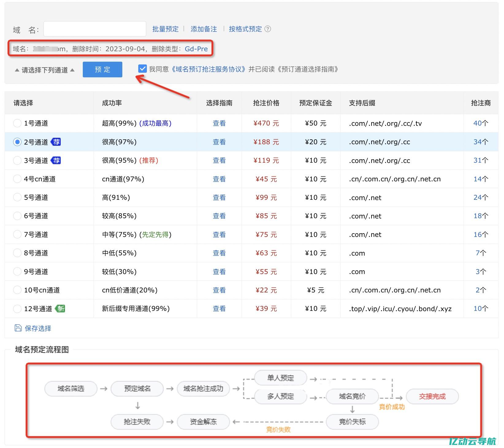Open 查看 guide for 3号通道
Screen dimensions: 504x448
pyautogui.click(x=219, y=160)
